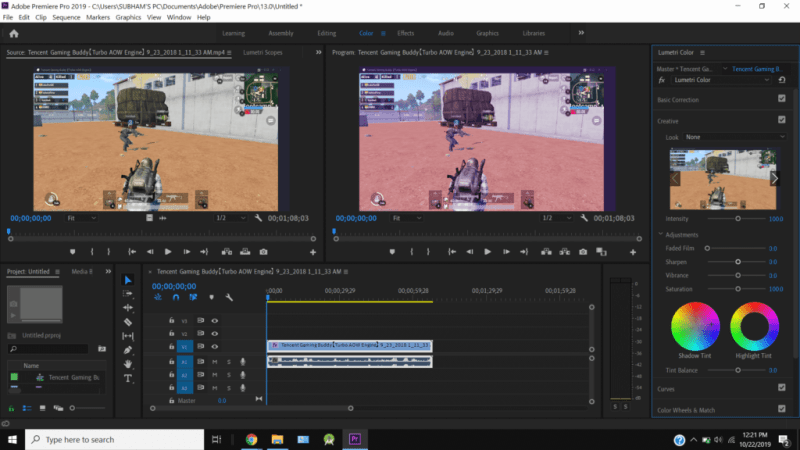This screenshot has height=450, width=800.
Task: Next Look preview arrow
Action: (x=774, y=179)
